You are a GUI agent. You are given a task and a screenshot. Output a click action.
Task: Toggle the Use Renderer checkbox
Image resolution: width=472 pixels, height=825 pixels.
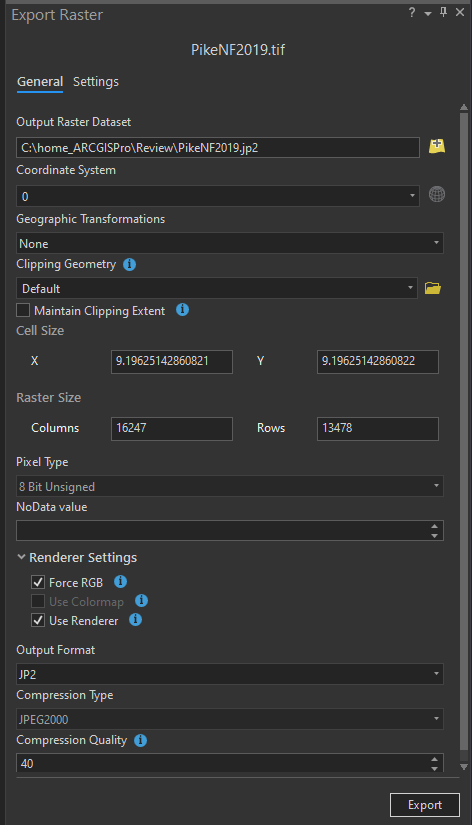click(x=38, y=620)
